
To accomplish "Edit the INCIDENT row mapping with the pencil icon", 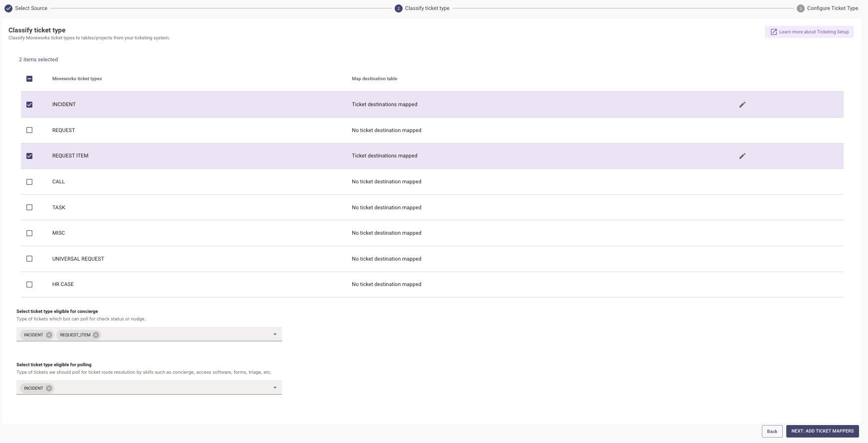I will pos(742,105).
